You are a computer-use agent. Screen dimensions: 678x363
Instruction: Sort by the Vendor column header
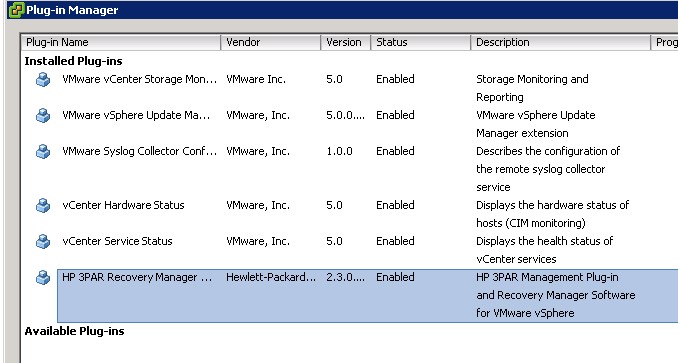pos(271,42)
